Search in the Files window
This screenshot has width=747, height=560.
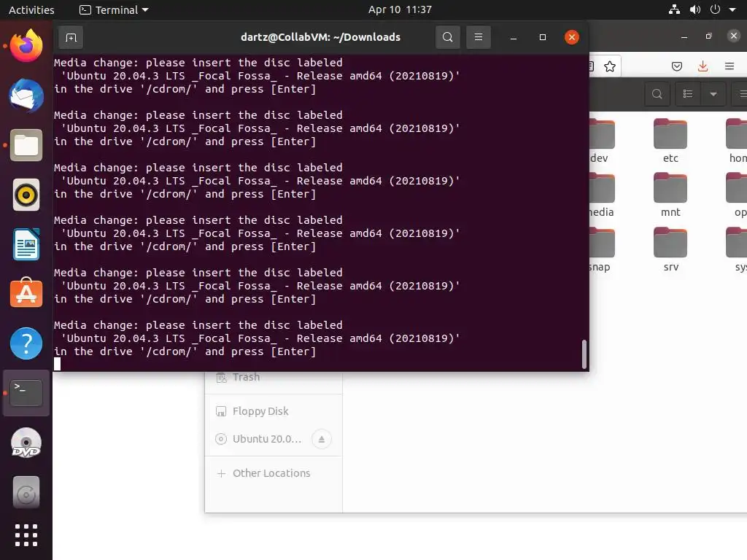pos(657,94)
